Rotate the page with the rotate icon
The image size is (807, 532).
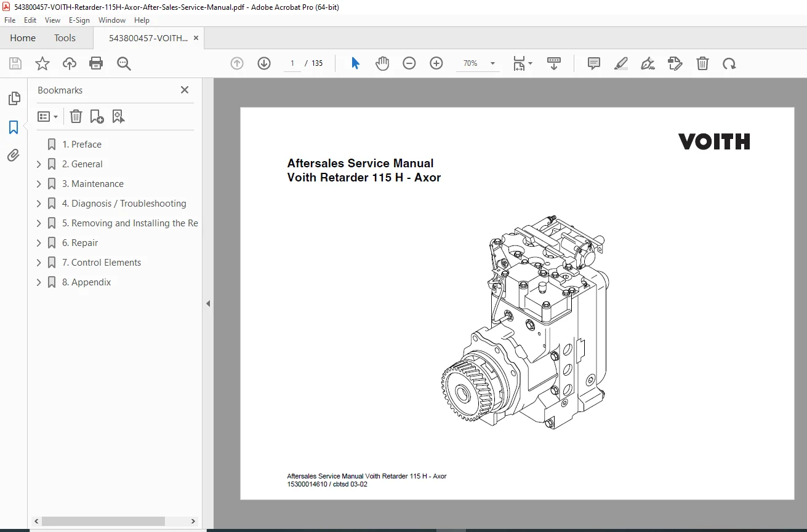(729, 63)
